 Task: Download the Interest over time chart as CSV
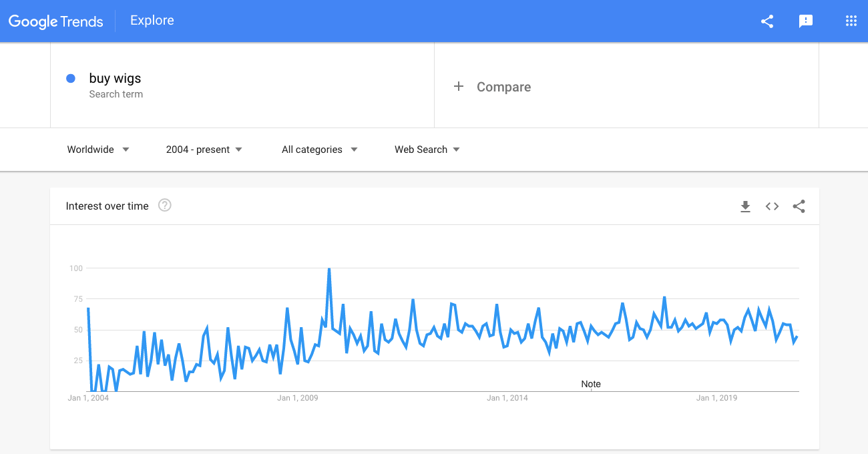(745, 206)
